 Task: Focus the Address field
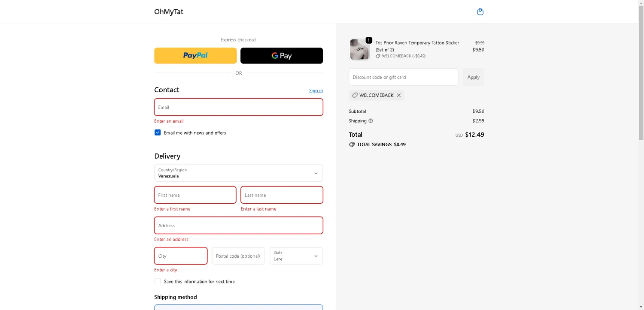point(238,225)
